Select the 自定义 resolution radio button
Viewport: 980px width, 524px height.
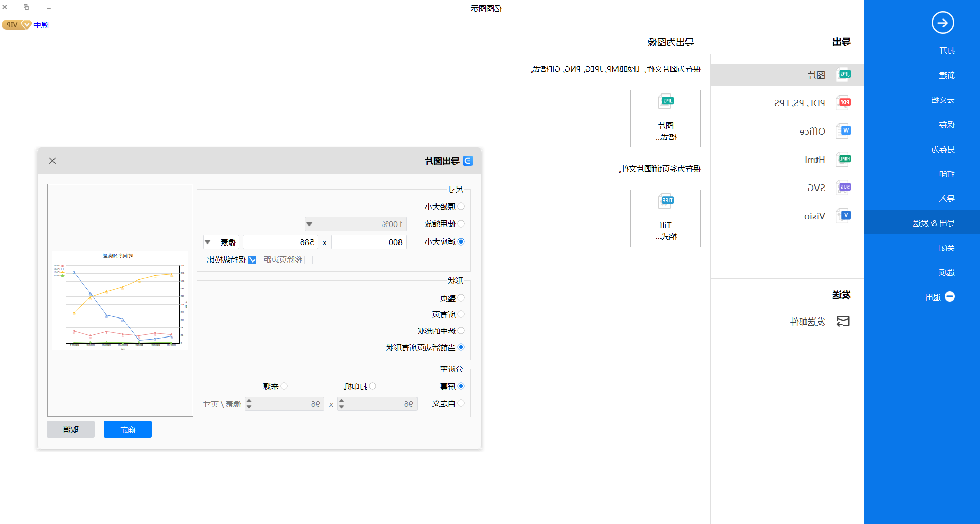(461, 403)
